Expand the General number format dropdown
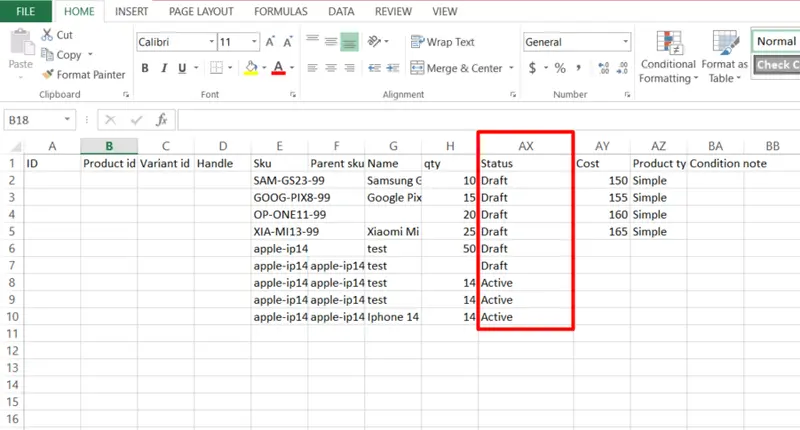Screen dimensions: 800x430 pyautogui.click(x=625, y=42)
